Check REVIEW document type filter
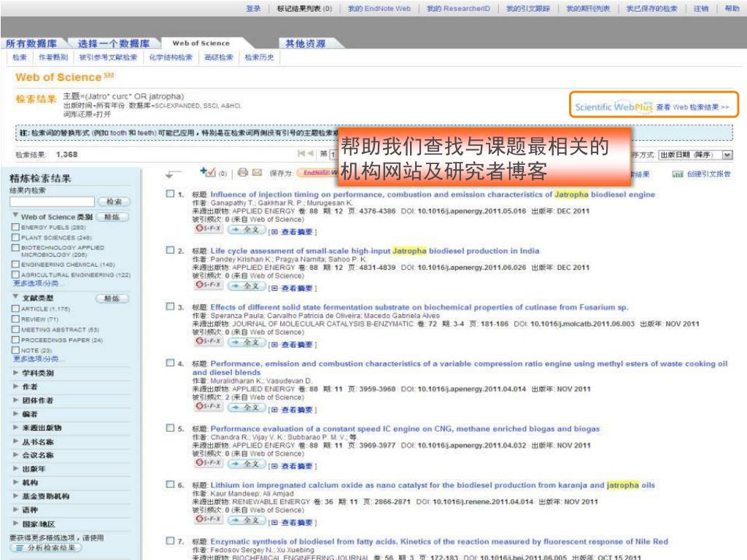The width and height of the screenshot is (747, 560). pyautogui.click(x=16, y=319)
